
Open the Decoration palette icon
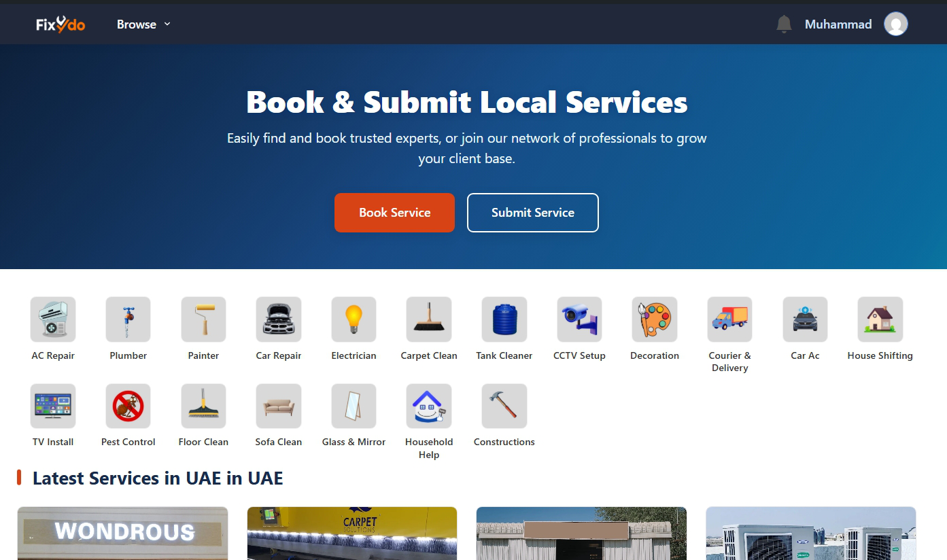point(654,319)
